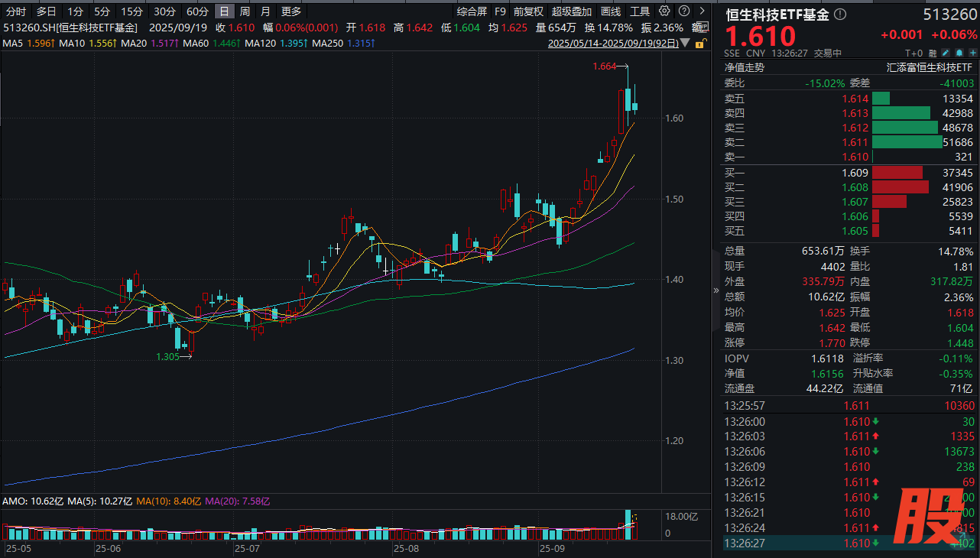This screenshot has width=980, height=558.
Task: Click the info icon beside 恒生科技ETF基金
Action: [x=840, y=15]
